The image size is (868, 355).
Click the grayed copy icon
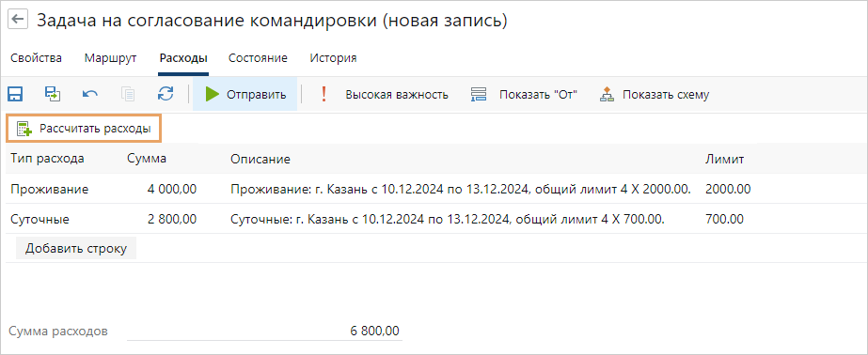128,94
